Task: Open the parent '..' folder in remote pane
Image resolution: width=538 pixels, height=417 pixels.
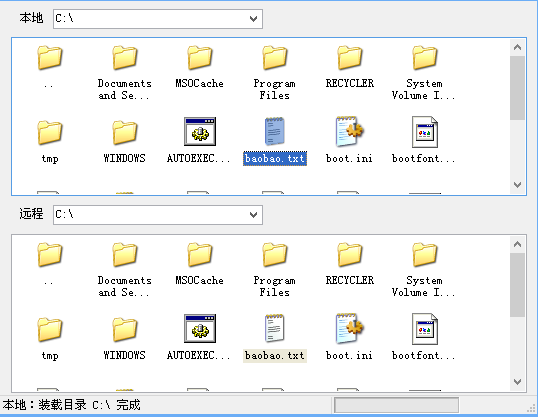Action: click(x=50, y=255)
